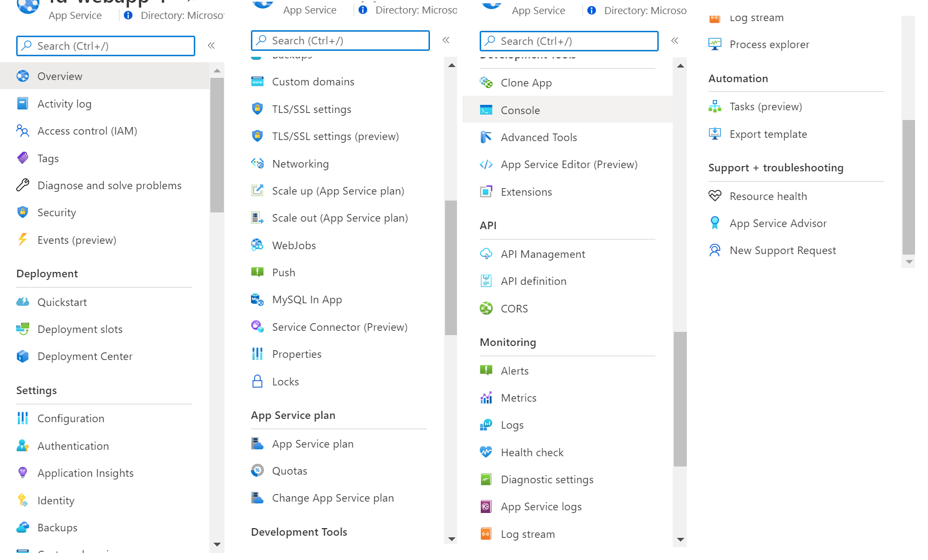928x560 pixels.
Task: Create a New Support Request
Action: coord(783,250)
